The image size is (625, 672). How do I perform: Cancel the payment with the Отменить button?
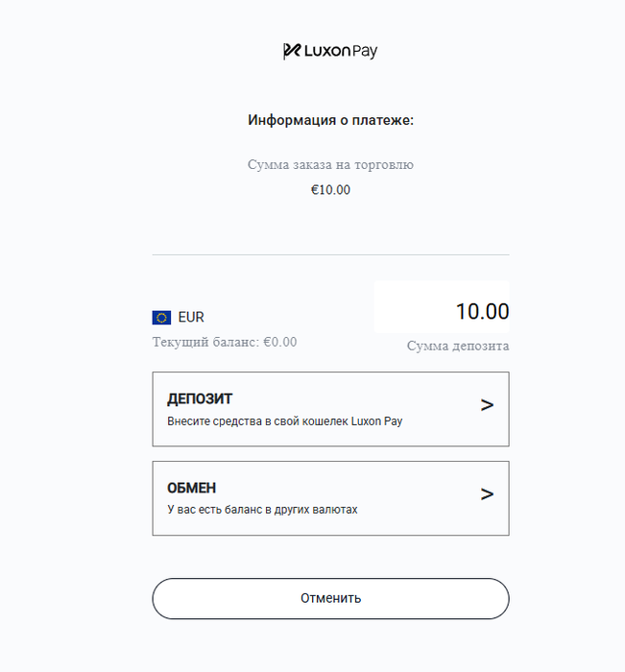coord(330,598)
